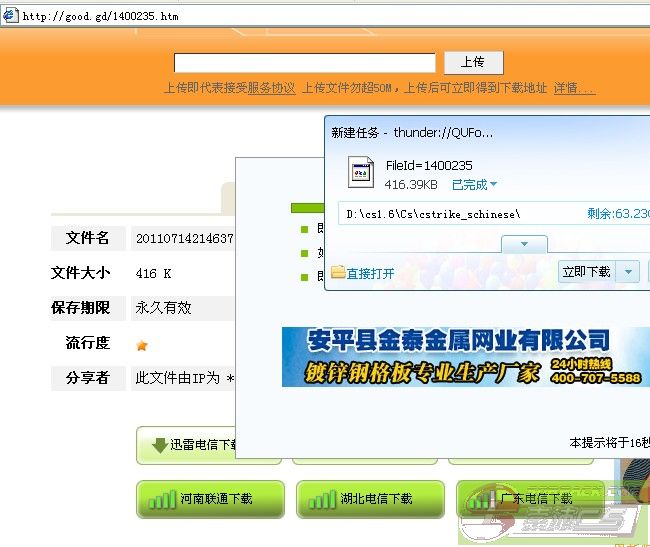Expand the download dialog details arrow tab

coord(520,244)
